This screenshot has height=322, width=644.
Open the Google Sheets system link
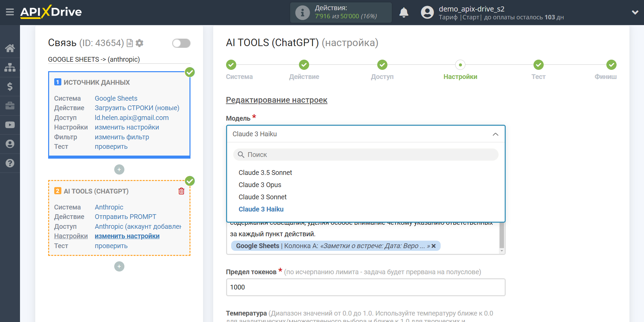click(116, 98)
